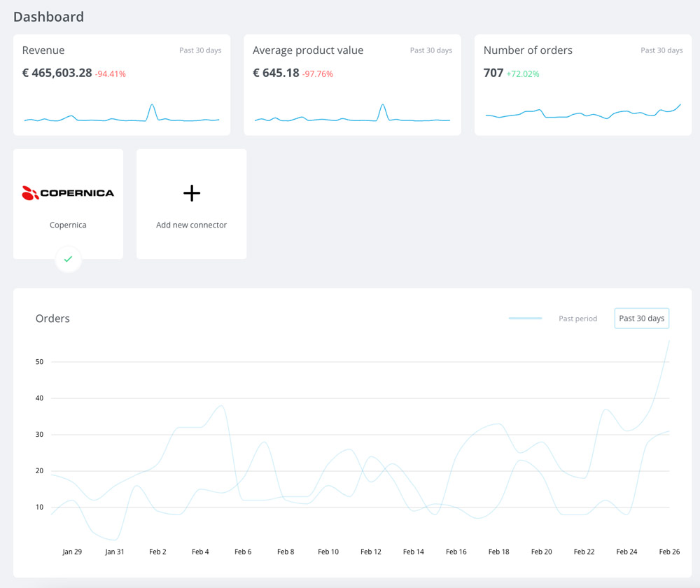Click the Average product value title
The width and height of the screenshot is (700, 588).
308,50
